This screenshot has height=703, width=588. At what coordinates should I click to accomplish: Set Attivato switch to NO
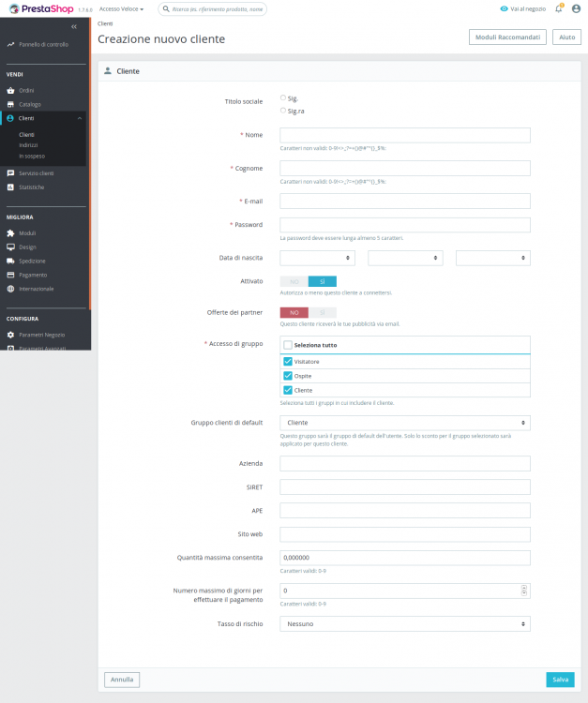click(294, 281)
